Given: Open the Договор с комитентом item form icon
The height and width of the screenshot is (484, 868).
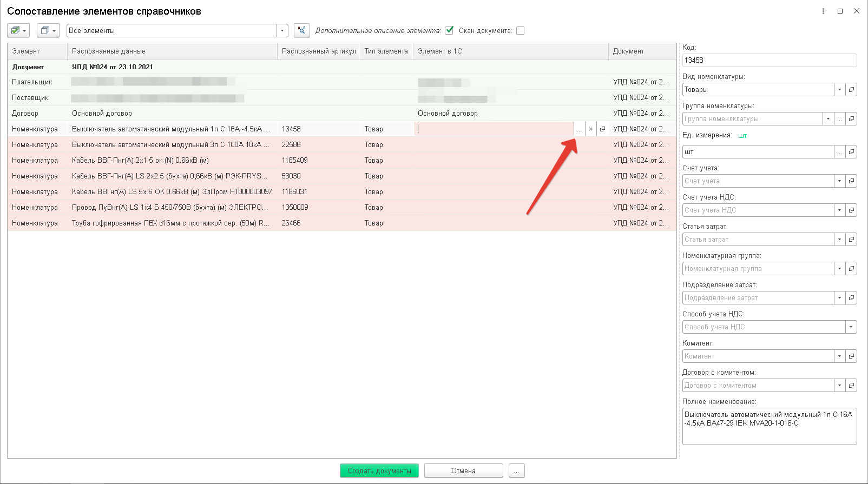Looking at the screenshot, I should [851, 386].
